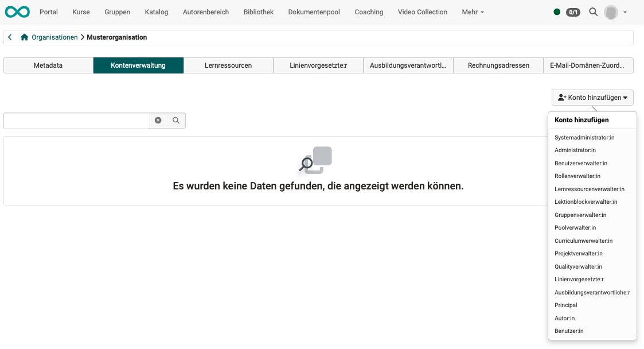The image size is (644, 349).
Task: Open the global search magnifier icon
Action: pyautogui.click(x=593, y=11)
